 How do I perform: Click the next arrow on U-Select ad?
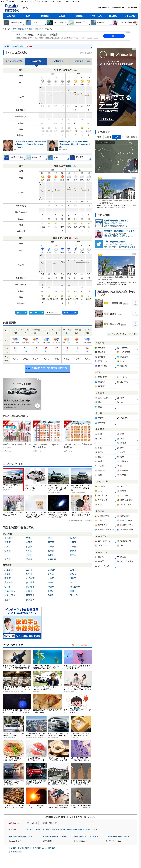click(x=37, y=406)
